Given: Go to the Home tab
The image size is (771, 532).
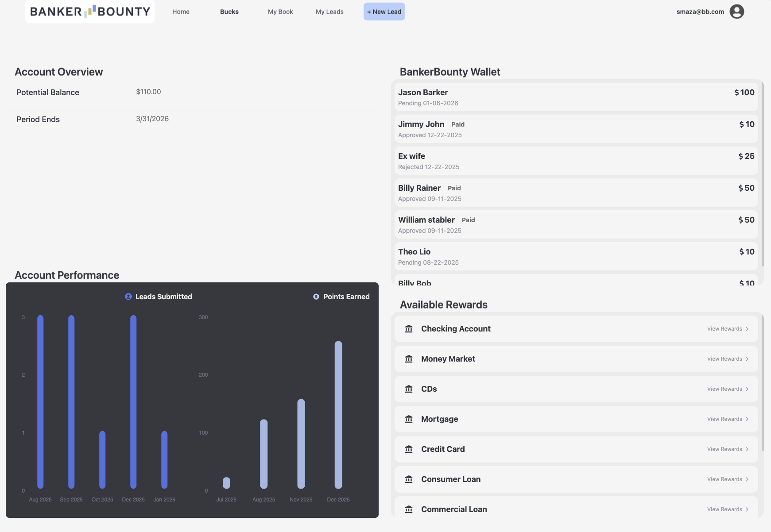Looking at the screenshot, I should click(x=181, y=12).
